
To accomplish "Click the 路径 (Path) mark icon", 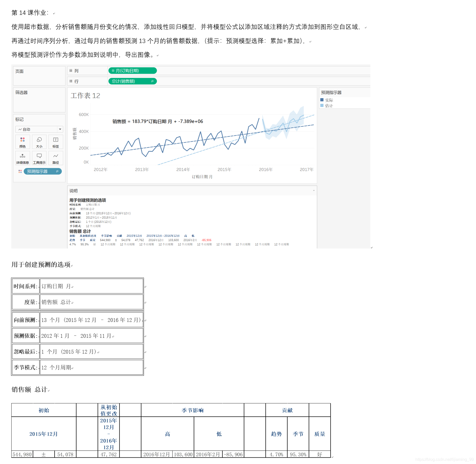I will [x=56, y=156].
